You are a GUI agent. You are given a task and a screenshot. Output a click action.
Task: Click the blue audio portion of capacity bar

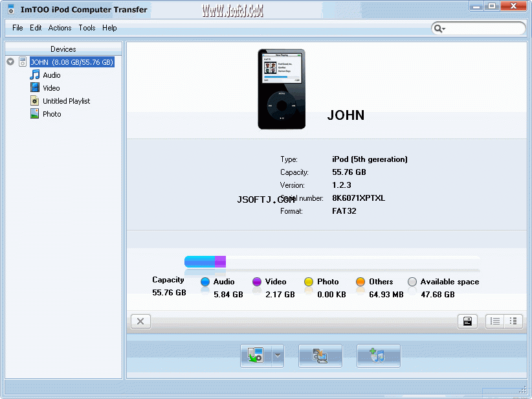click(199, 262)
